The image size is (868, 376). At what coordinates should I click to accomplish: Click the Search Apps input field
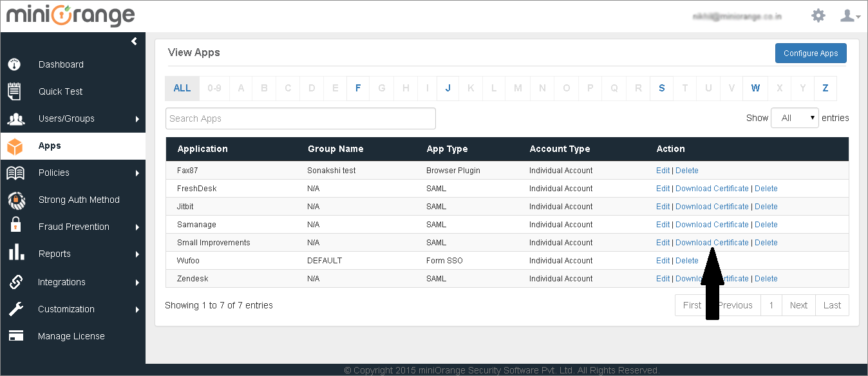pyautogui.click(x=301, y=118)
